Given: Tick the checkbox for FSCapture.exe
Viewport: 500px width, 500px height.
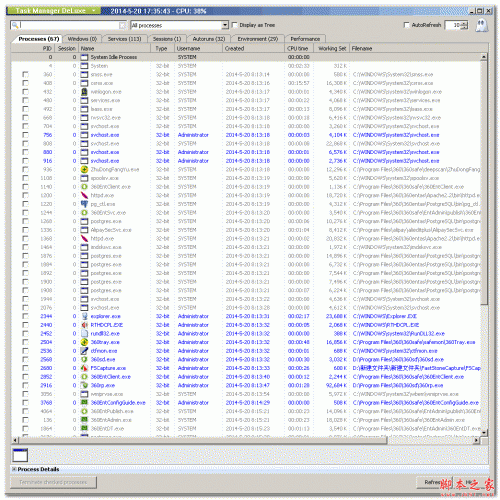Looking at the screenshot, I should click(25, 368).
